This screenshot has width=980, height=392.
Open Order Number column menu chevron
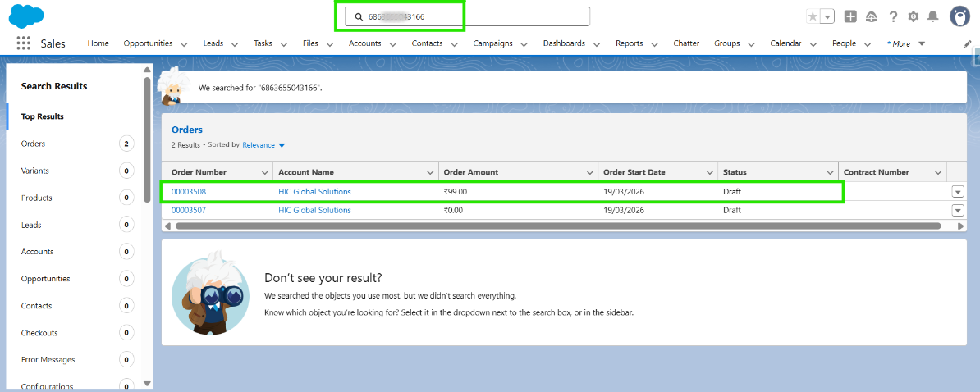264,172
